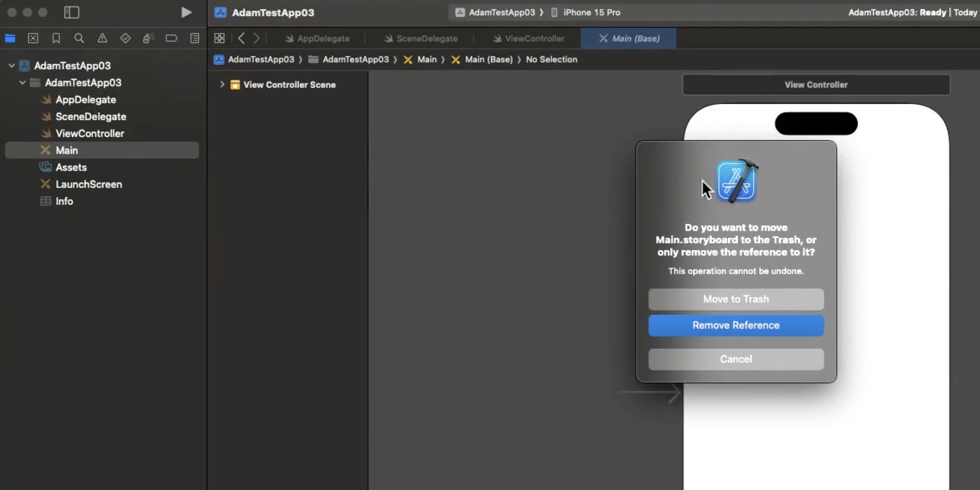Open the bookmark navigator icon

(x=56, y=38)
